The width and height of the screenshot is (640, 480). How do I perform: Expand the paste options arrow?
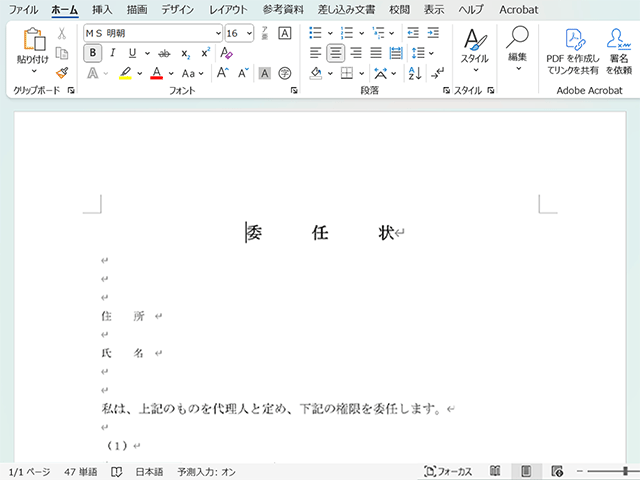coord(34,71)
